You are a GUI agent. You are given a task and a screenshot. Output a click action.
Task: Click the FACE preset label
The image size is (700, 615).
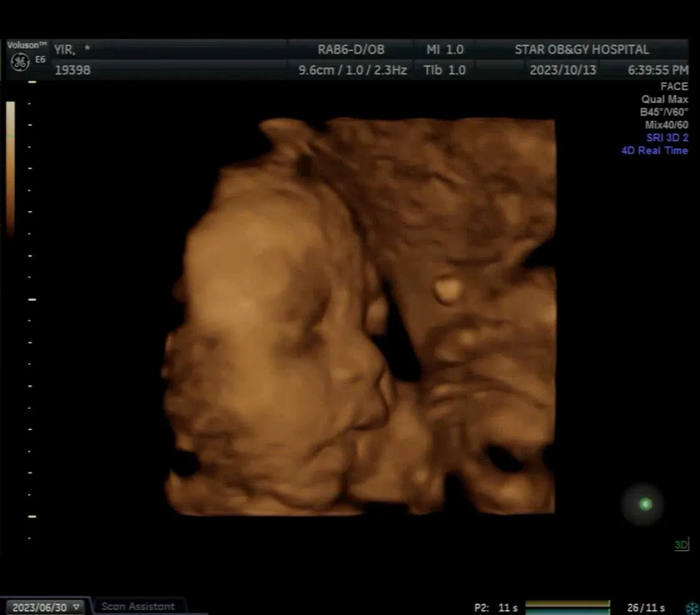[x=674, y=86]
